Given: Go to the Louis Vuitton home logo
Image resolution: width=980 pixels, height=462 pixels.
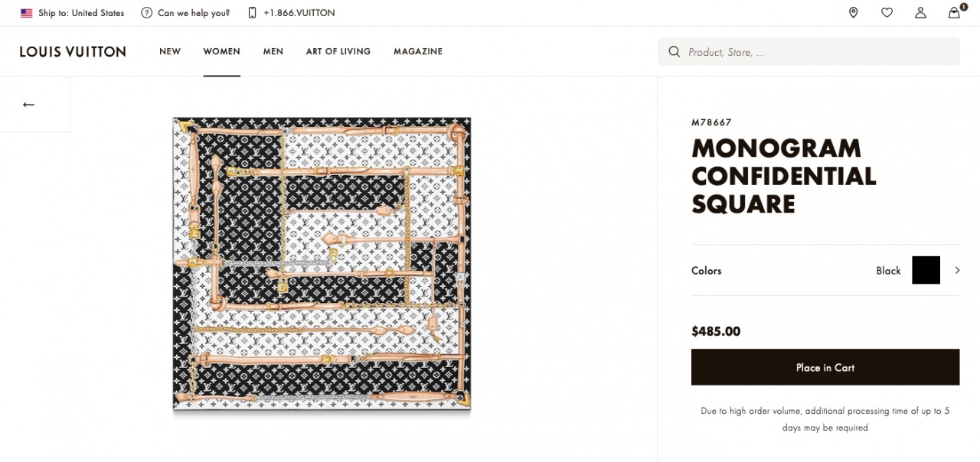Looking at the screenshot, I should [73, 52].
